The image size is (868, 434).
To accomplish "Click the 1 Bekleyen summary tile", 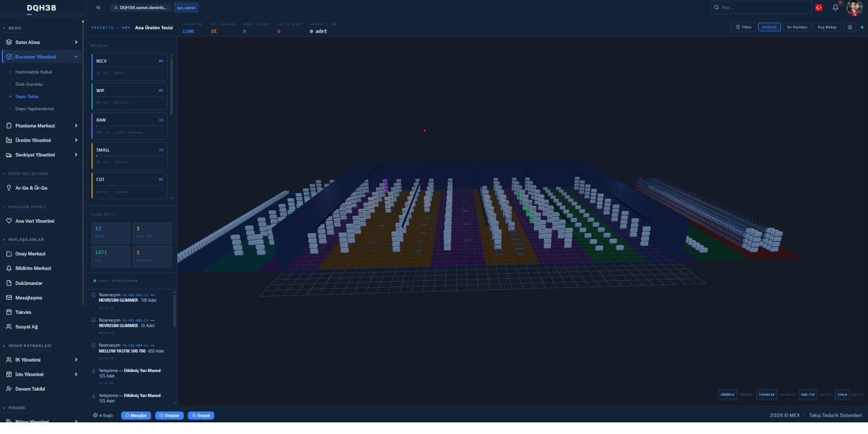I will click(x=152, y=256).
